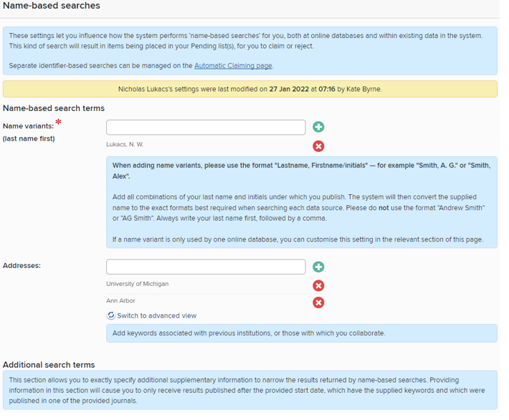Viewport: 509px width, 420px height.
Task: Focus the Name variants text box
Action: point(206,127)
